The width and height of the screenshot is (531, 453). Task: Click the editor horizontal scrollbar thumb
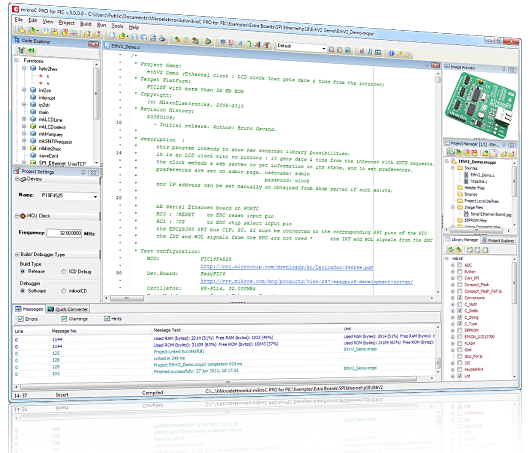[127, 298]
